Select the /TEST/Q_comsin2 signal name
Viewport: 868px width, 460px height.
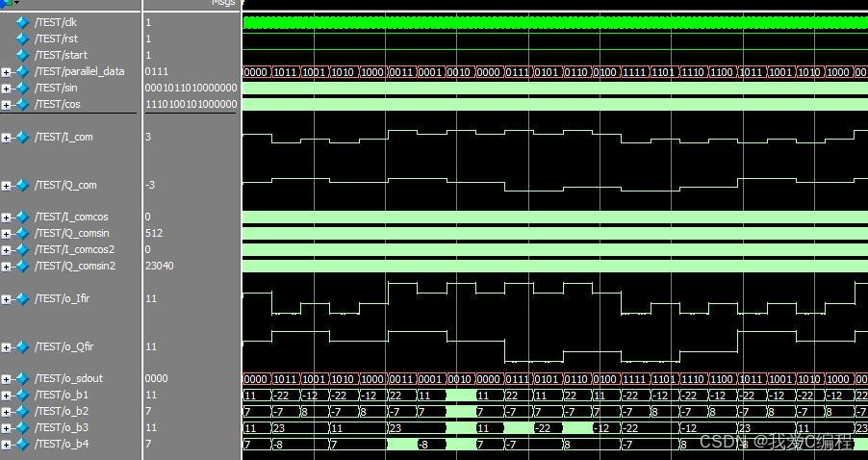point(75,266)
